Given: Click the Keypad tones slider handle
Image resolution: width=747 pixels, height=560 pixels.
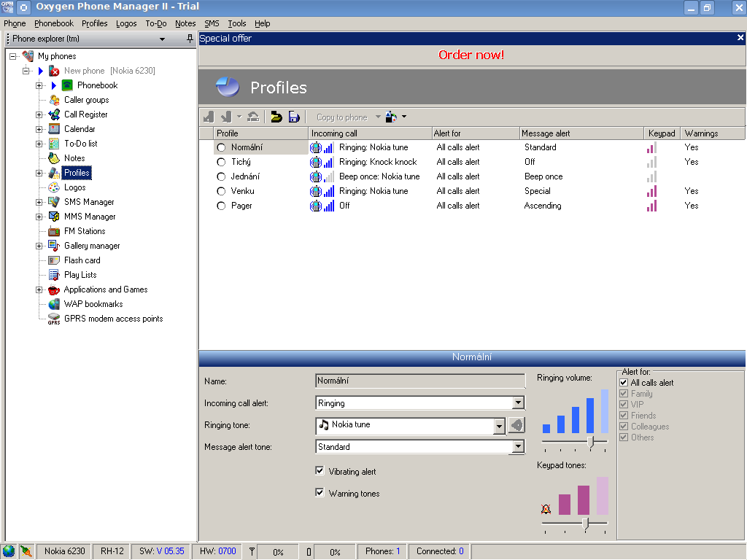Looking at the screenshot, I should tap(586, 524).
